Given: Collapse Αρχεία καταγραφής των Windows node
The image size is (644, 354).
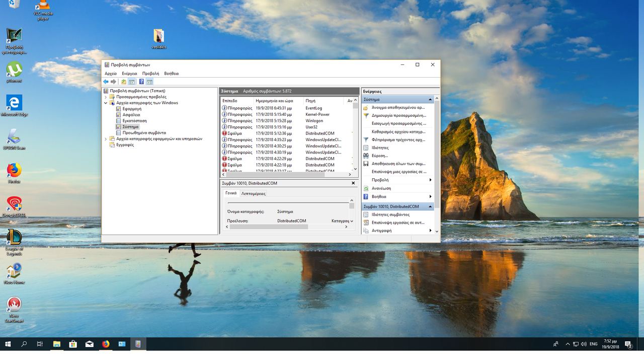Looking at the screenshot, I should pyautogui.click(x=106, y=103).
